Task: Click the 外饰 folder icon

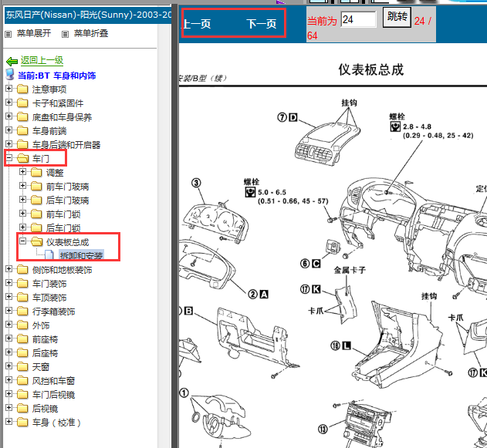Action: coord(22,325)
